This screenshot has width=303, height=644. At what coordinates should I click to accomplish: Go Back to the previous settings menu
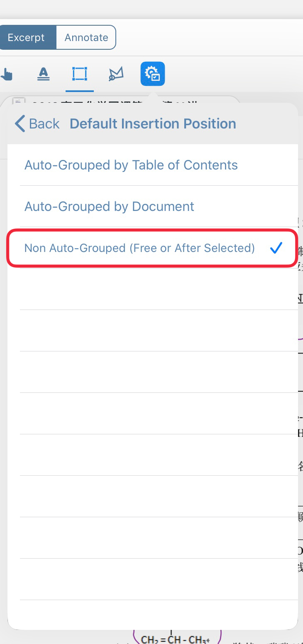[x=37, y=123]
